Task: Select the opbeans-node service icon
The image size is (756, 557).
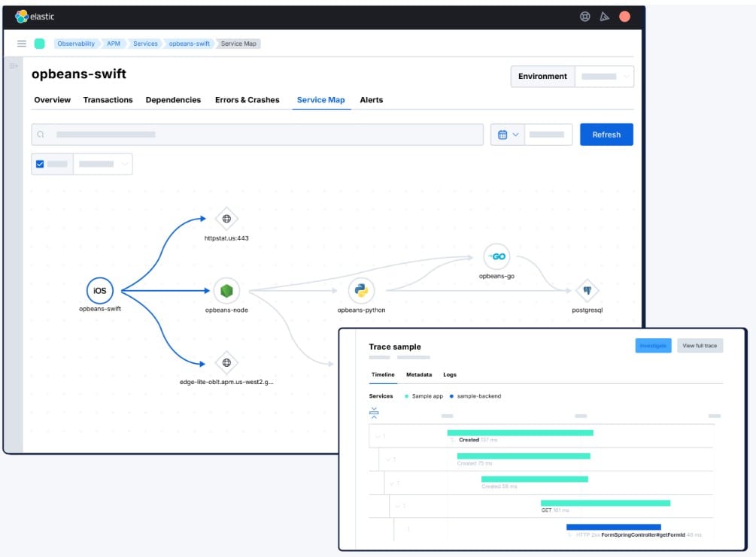Action: tap(226, 291)
